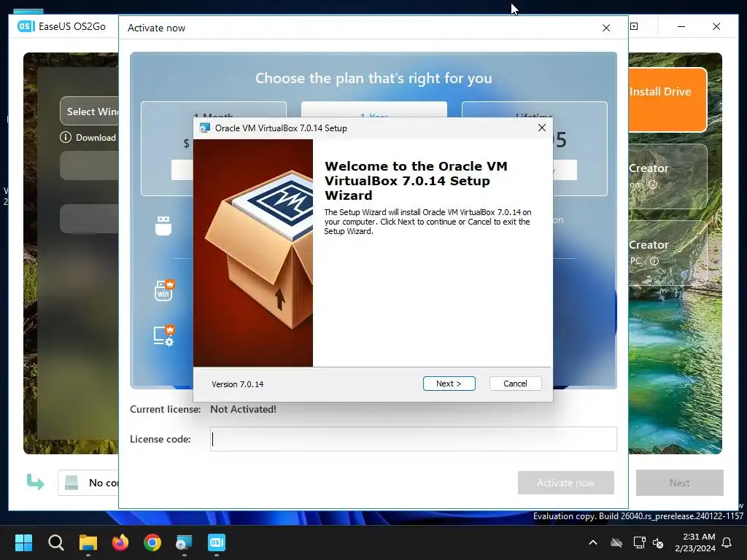Click the Download info icon
Image resolution: width=747 pixels, height=560 pixels.
[x=65, y=138]
